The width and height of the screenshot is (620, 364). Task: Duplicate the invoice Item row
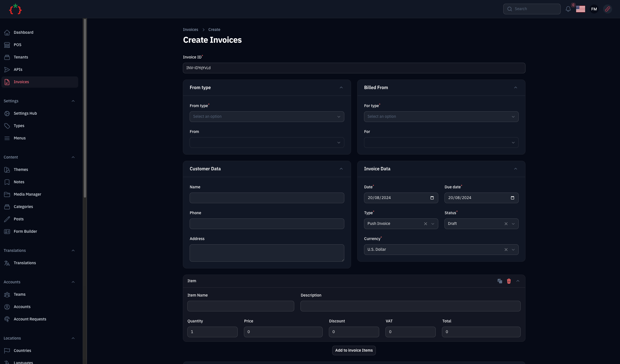(x=500, y=281)
